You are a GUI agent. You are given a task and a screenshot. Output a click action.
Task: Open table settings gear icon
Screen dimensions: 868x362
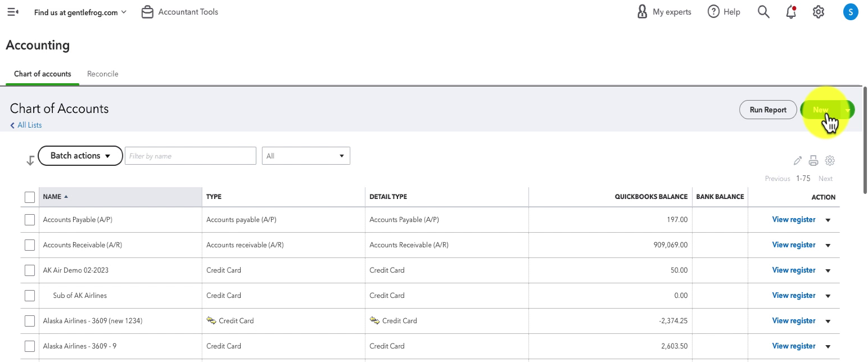click(830, 161)
